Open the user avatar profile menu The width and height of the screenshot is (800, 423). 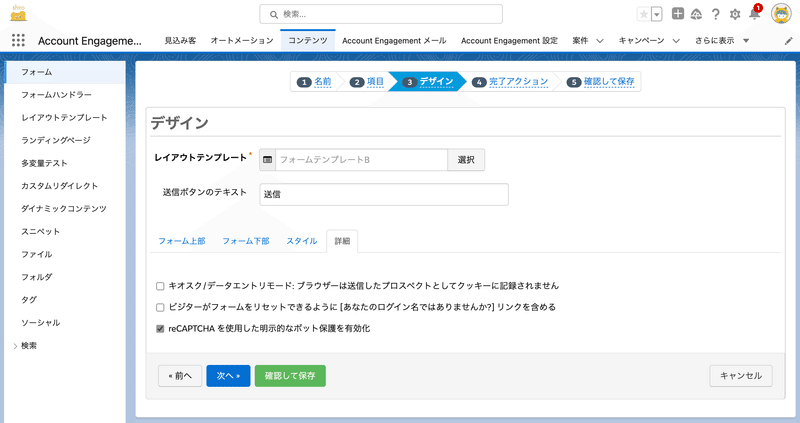(781, 14)
